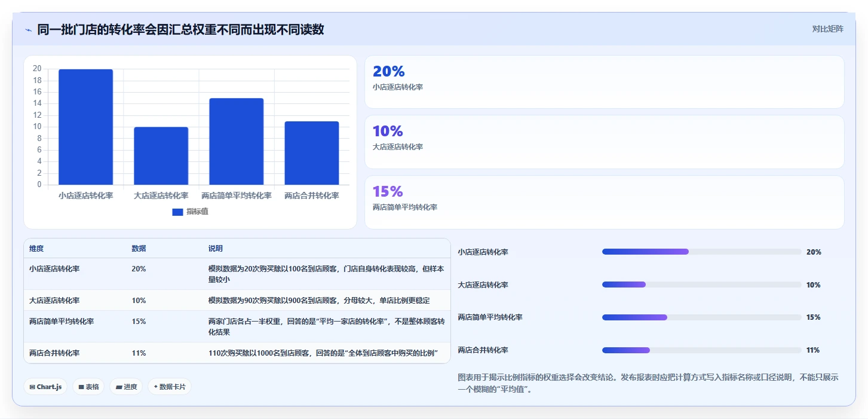Click the lightning icon beside the title
Viewport: 868px width, 419px height.
coord(29,30)
